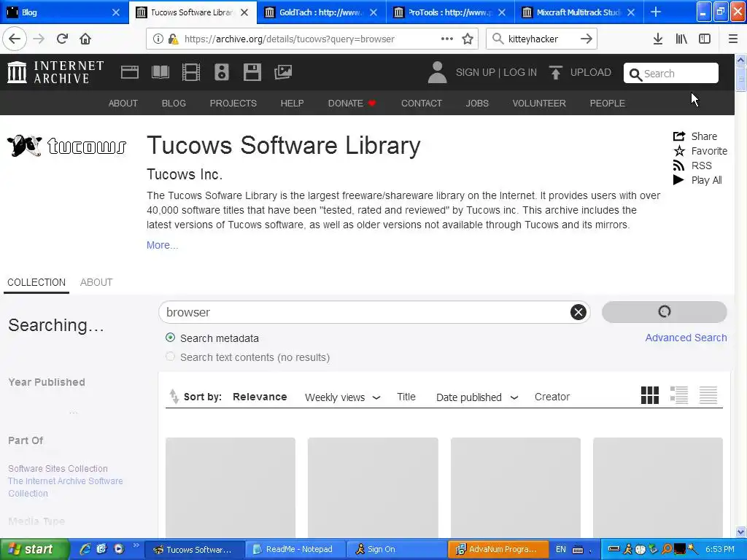Go back with browser back arrow
747x560 pixels.
tap(15, 39)
